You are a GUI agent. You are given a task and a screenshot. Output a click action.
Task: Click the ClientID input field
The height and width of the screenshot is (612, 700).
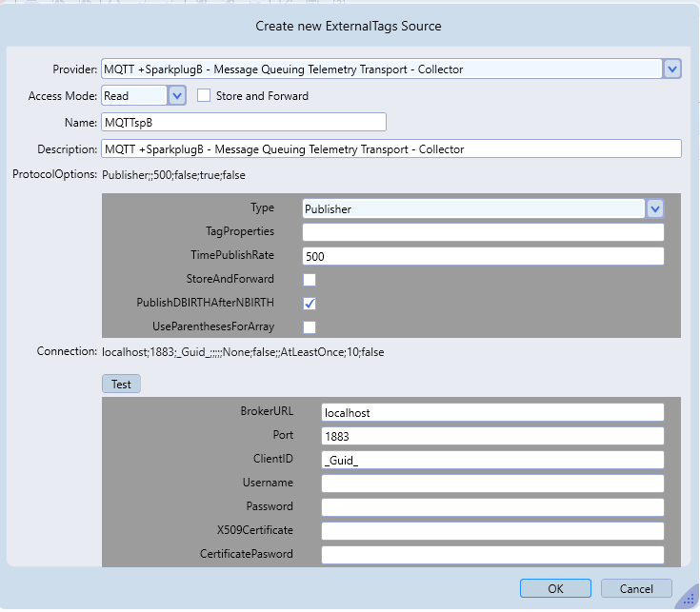(x=491, y=460)
